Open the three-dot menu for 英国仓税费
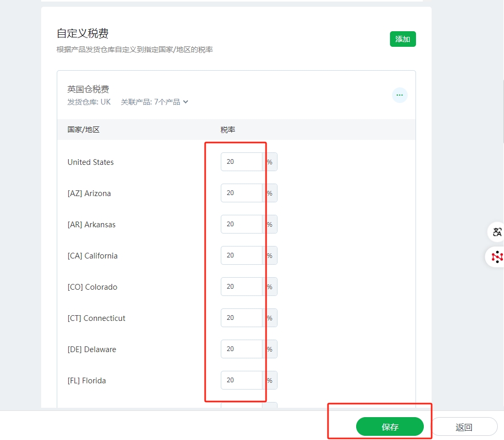 399,95
